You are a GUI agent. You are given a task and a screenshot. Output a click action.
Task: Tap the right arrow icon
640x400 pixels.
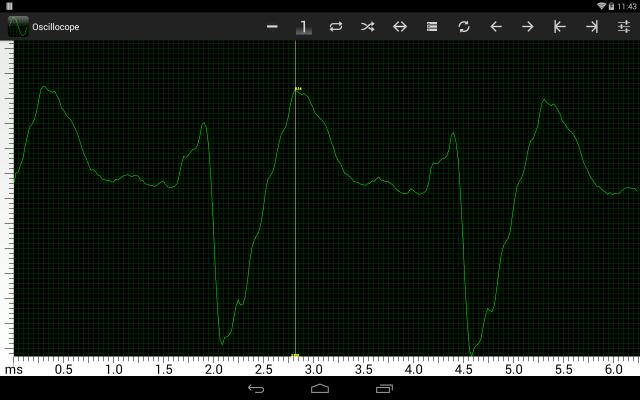(528, 27)
